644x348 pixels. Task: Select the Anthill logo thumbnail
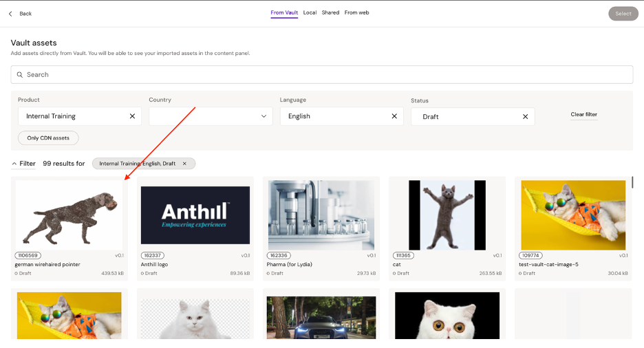click(195, 215)
